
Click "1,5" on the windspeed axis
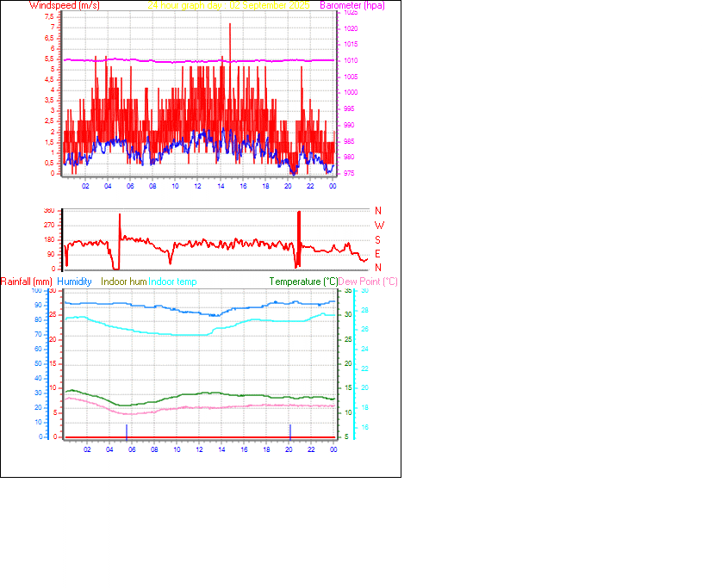49,143
